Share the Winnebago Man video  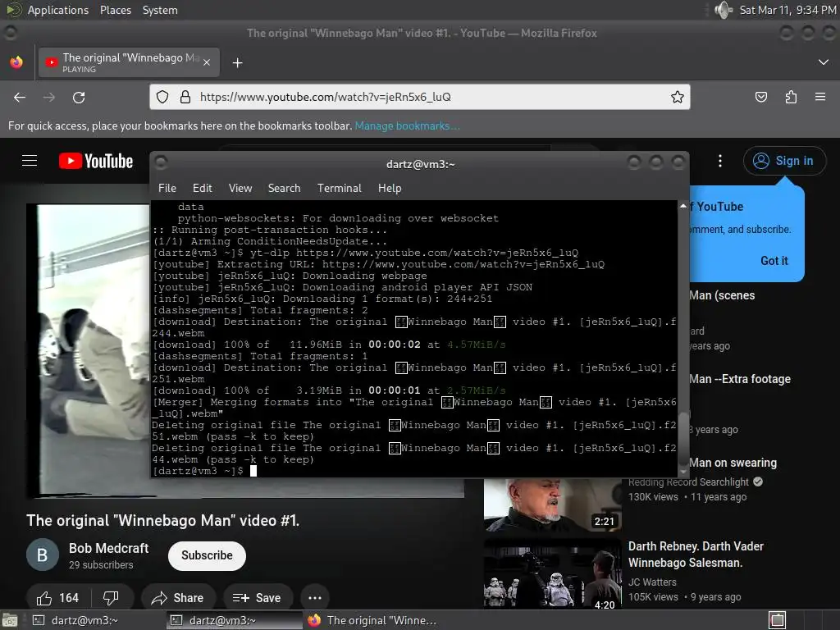(178, 598)
